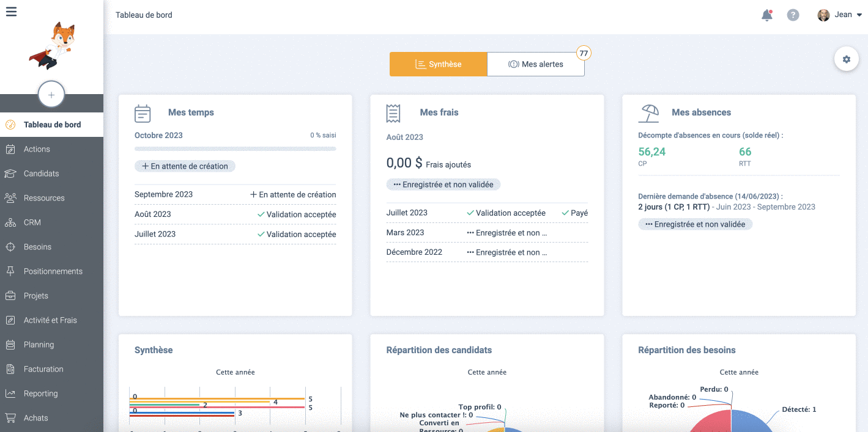The image size is (868, 432).
Task: Open the hamburger menu icon
Action: click(11, 12)
